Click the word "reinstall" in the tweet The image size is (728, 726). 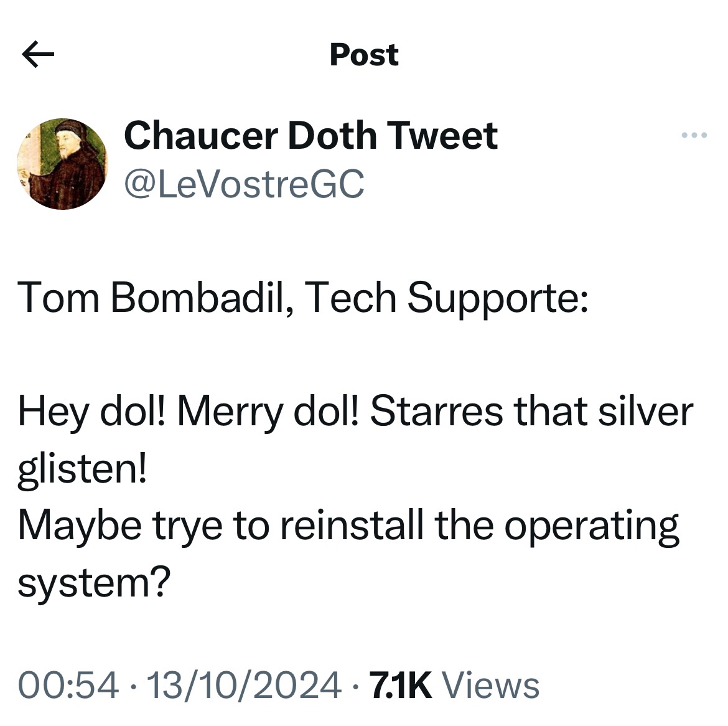pyautogui.click(x=352, y=525)
